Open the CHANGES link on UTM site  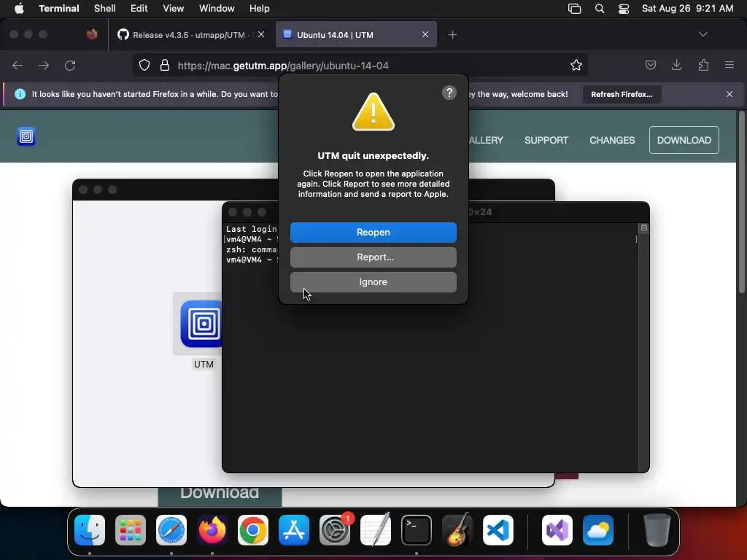(x=612, y=140)
